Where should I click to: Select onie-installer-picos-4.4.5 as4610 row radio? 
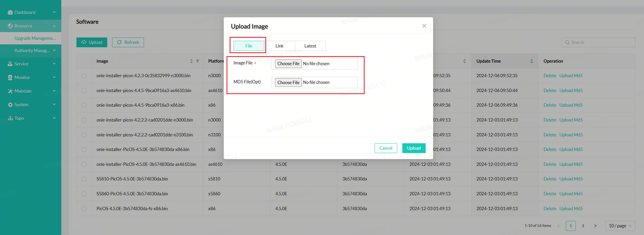(84, 90)
